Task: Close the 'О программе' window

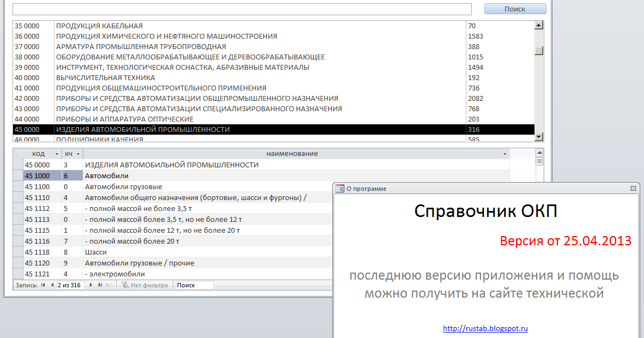Action: [x=633, y=188]
